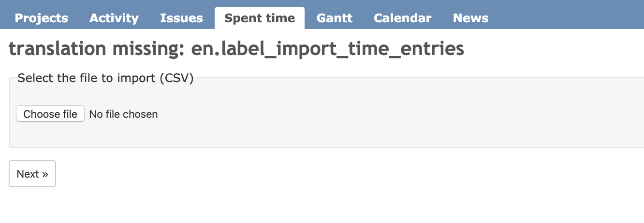
Task: Click the 'No file chosen' label
Action: click(123, 114)
